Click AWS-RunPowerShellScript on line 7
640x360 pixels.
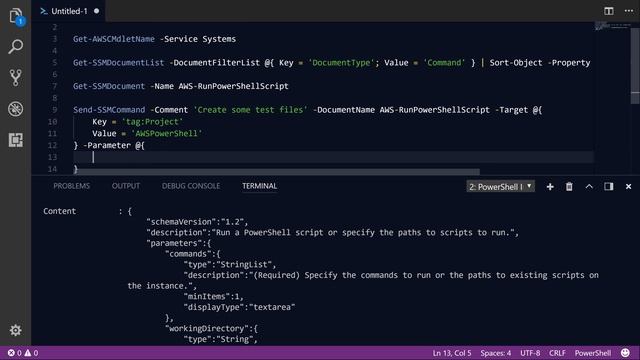[233, 86]
